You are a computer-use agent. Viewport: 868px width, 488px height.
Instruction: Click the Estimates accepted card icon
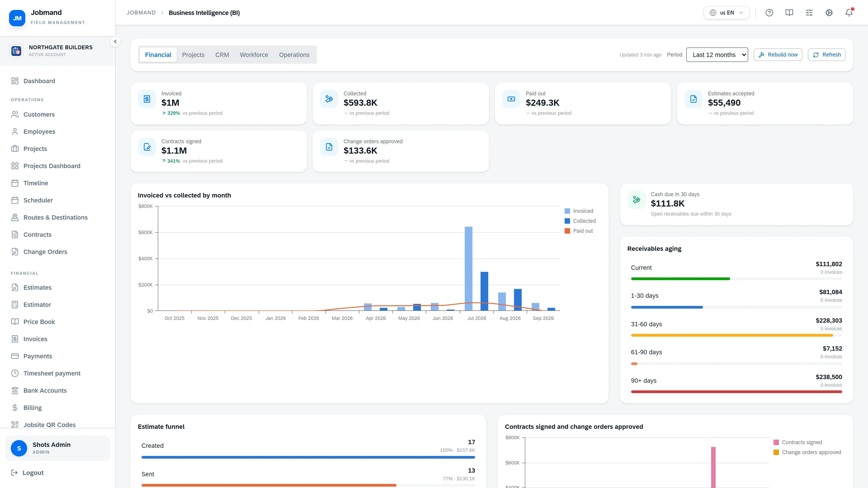[693, 99]
